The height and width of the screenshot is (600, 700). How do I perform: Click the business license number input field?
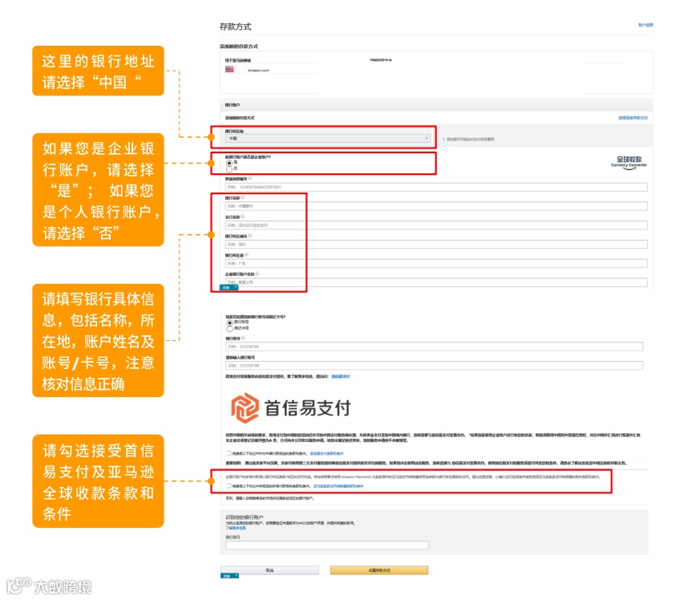click(x=436, y=187)
